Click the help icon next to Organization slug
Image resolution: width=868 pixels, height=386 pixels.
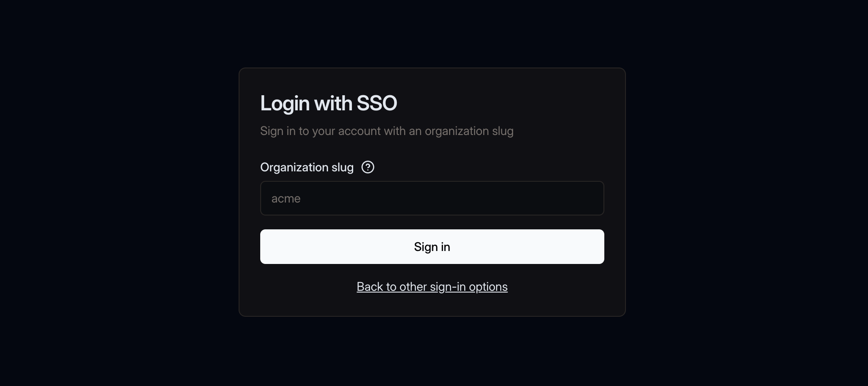pos(368,167)
